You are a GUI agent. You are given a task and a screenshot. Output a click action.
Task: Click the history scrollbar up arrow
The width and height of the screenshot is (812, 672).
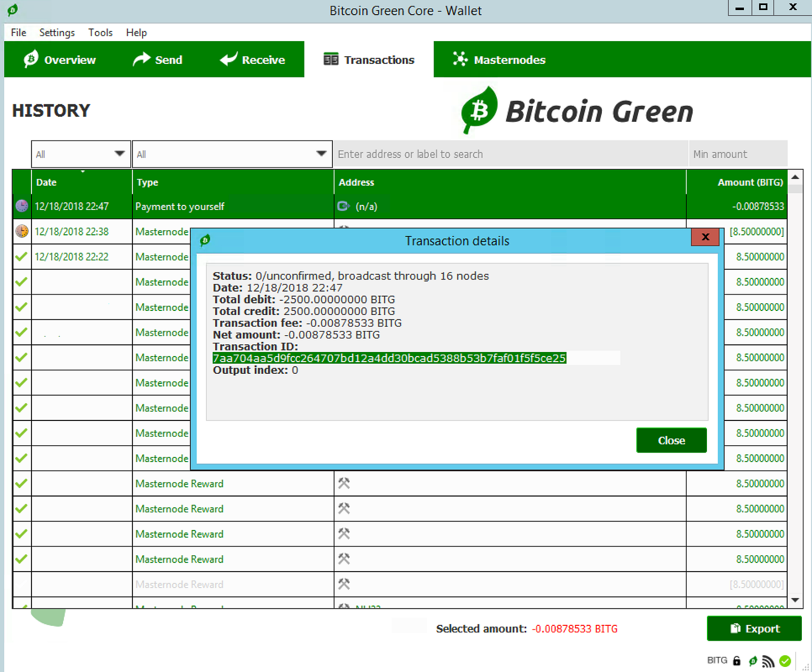point(795,177)
